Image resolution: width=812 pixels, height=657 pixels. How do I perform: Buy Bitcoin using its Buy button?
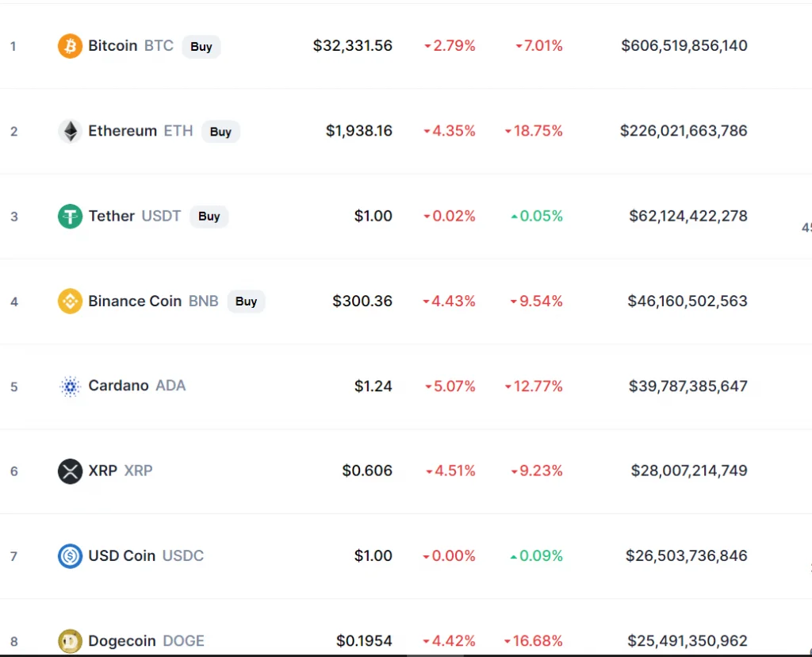click(x=201, y=47)
